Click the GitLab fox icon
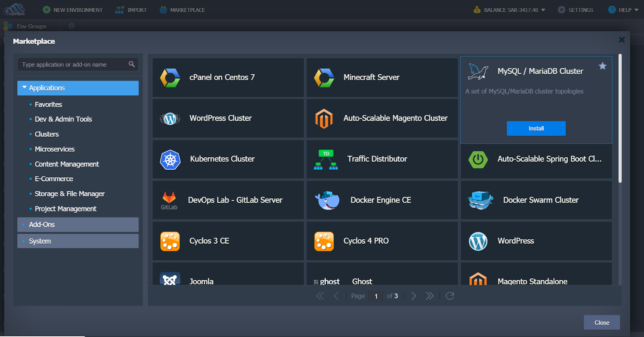 [x=169, y=200]
